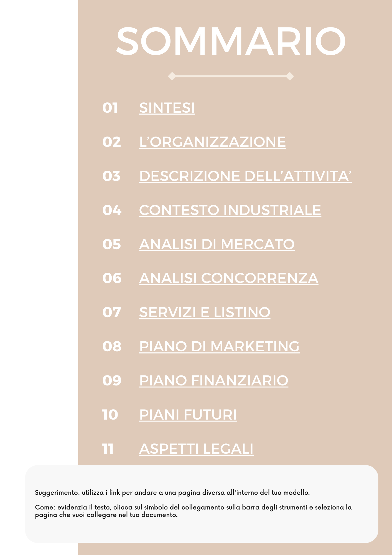
Task: Go to L'ORGANIZZAZIONE section link
Action: coord(212,142)
